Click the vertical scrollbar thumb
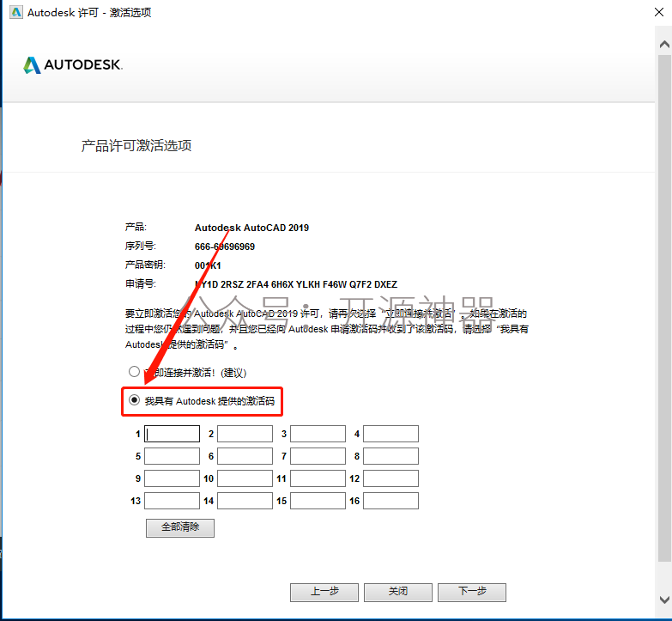 664,307
